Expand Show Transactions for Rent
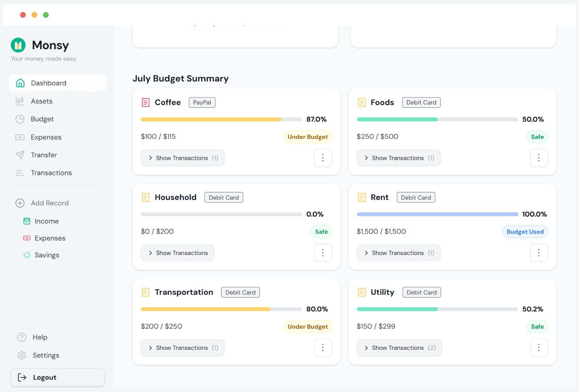The image size is (579, 392). coord(398,253)
